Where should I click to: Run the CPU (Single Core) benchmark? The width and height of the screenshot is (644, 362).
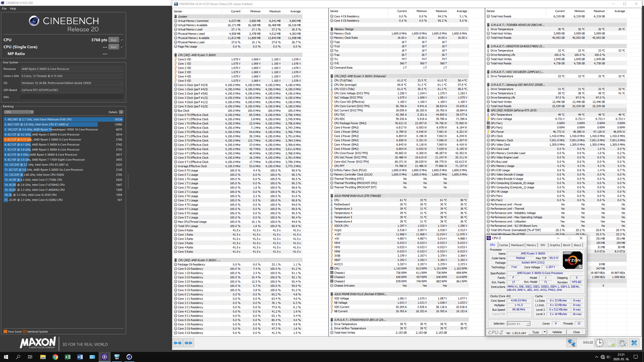coord(114,47)
